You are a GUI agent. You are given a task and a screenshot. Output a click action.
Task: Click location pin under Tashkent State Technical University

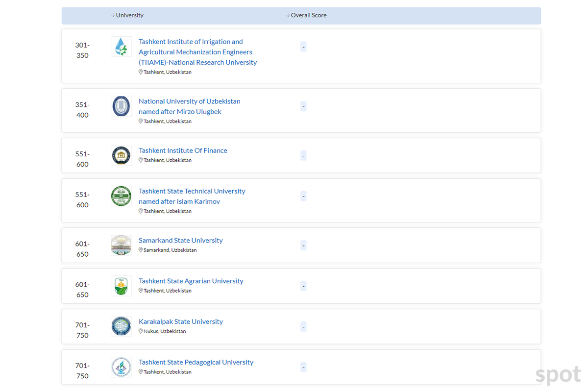point(141,211)
